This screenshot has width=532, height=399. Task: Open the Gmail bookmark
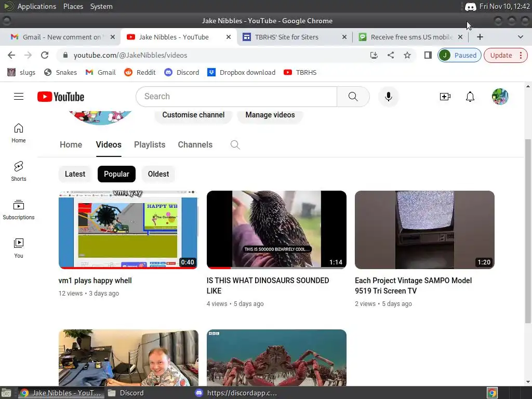point(100,73)
